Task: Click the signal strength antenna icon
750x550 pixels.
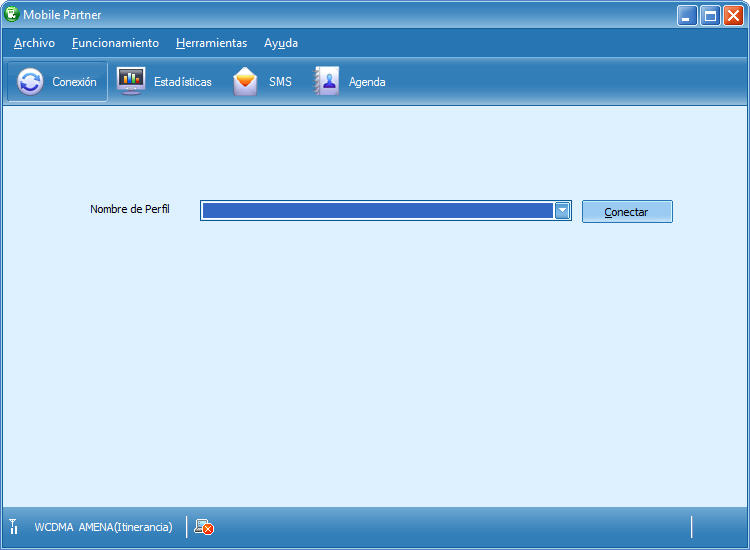Action: 14,527
